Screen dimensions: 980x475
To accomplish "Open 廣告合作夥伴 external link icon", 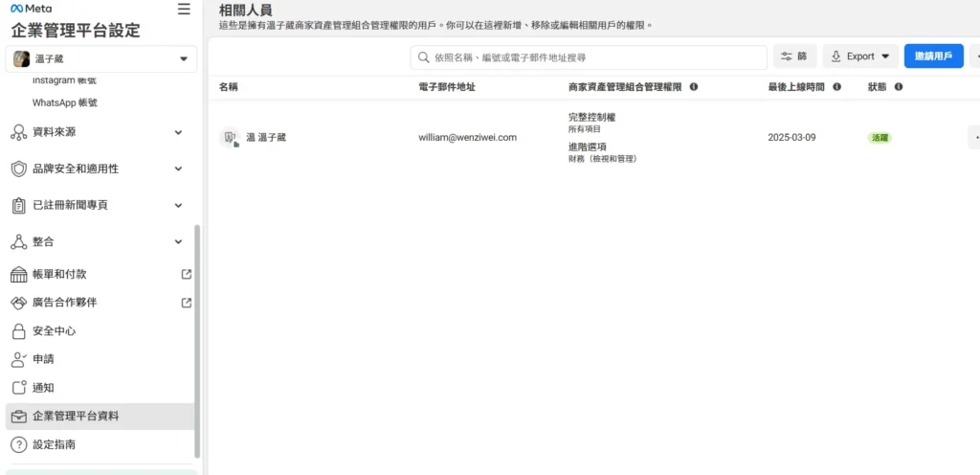I will tap(187, 303).
